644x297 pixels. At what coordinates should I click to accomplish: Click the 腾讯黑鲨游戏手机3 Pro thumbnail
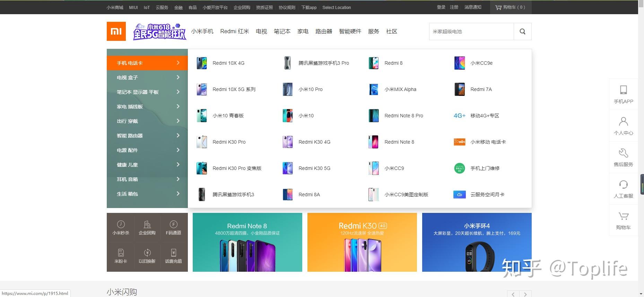288,63
